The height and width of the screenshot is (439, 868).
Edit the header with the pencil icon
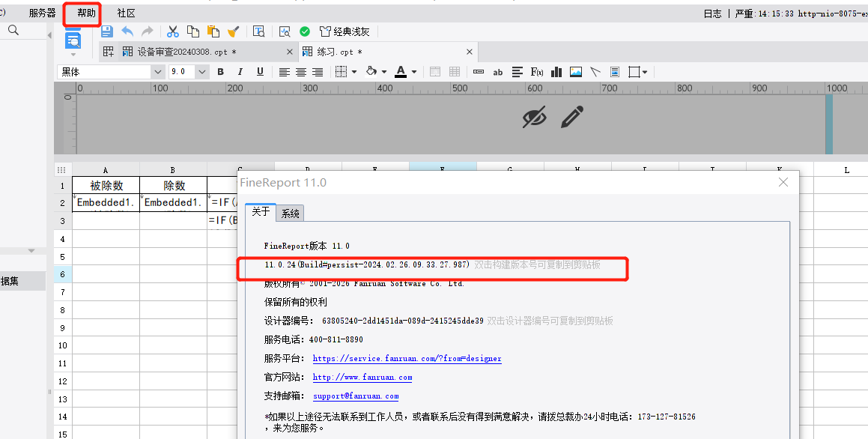tap(572, 117)
